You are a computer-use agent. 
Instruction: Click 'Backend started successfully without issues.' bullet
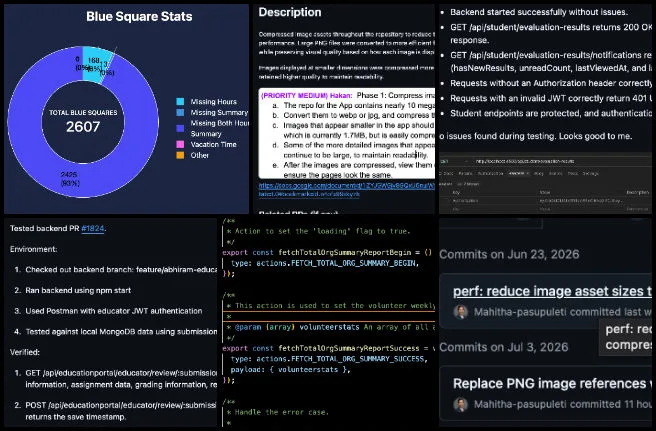539,12
